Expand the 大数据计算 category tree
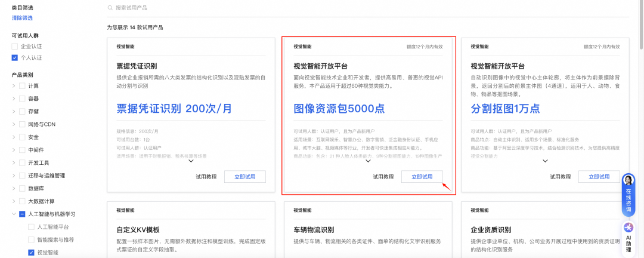The height and width of the screenshot is (258, 644). 14,201
